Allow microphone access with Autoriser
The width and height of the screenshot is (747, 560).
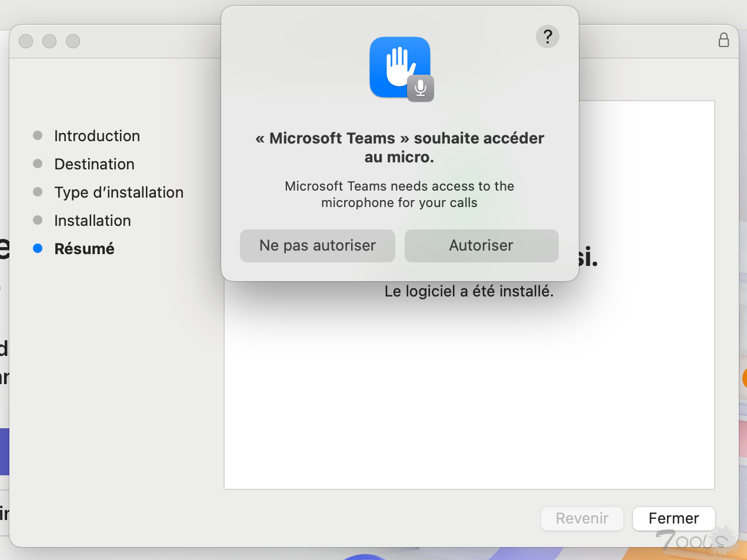481,245
